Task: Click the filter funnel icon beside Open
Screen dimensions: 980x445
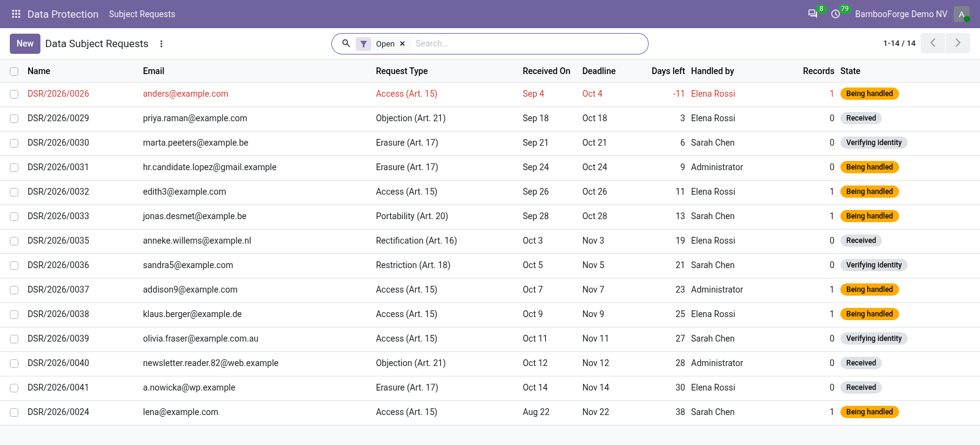Action: click(364, 43)
